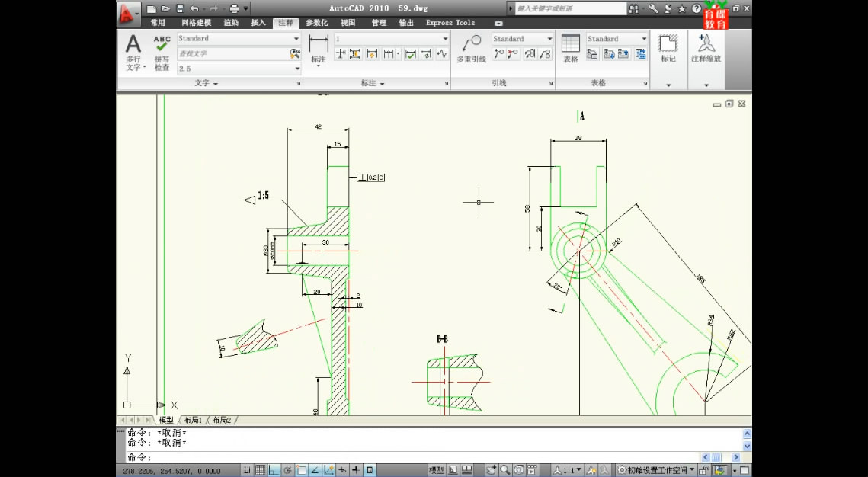868x477 pixels.
Task: Click the align leaders icon
Action: [x=530, y=53]
